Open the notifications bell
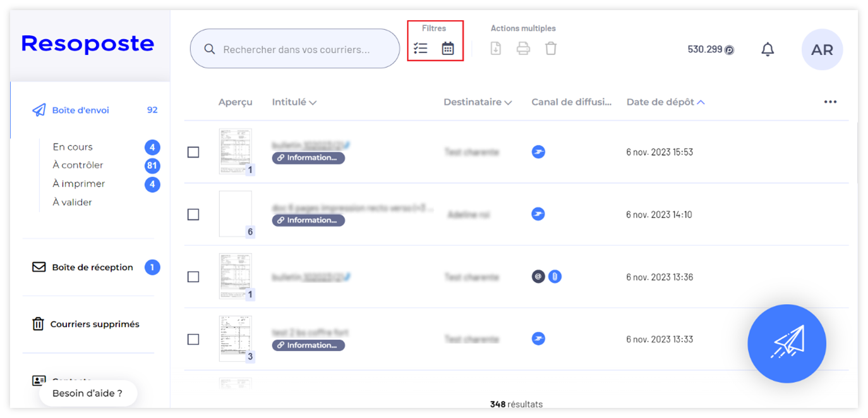Image resolution: width=868 pixels, height=418 pixels. [768, 49]
